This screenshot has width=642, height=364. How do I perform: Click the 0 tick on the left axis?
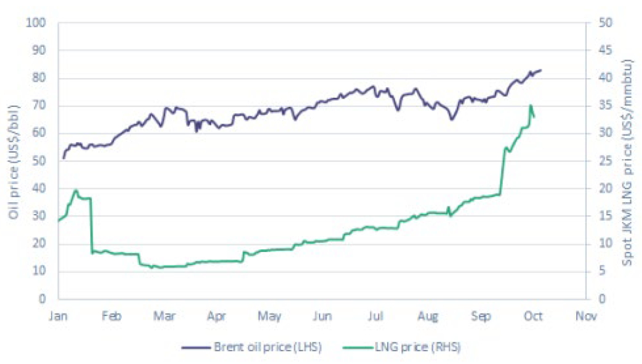coord(44,299)
